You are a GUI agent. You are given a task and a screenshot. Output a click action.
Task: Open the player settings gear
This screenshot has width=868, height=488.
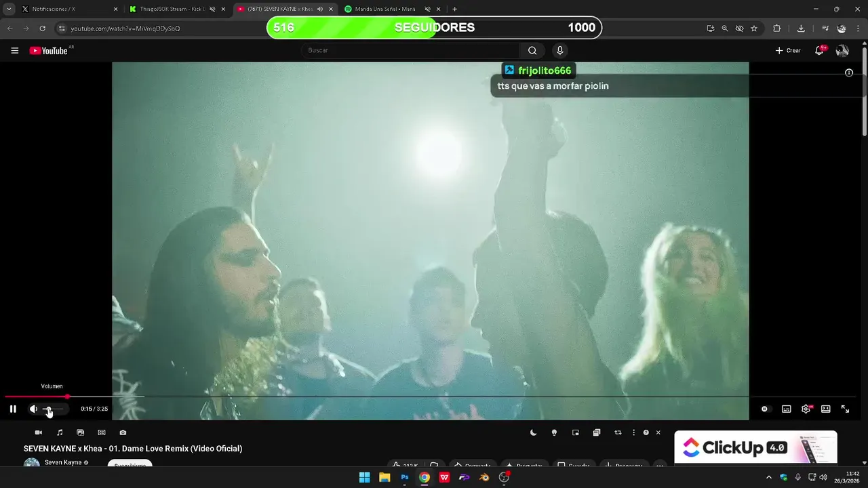(x=806, y=409)
